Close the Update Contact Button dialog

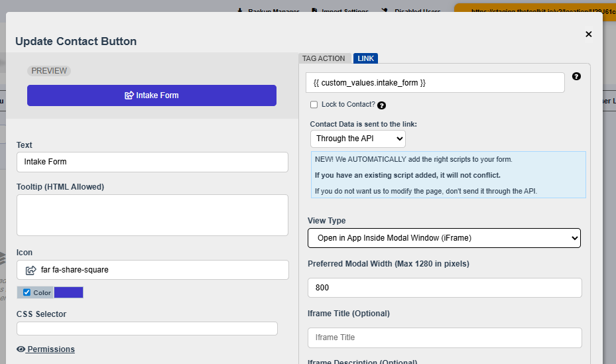(589, 34)
